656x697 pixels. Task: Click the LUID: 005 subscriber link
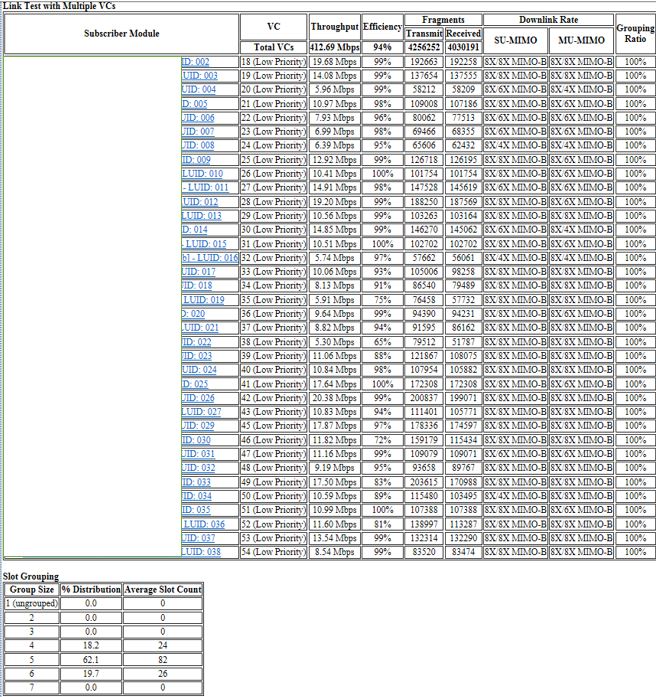195,103
